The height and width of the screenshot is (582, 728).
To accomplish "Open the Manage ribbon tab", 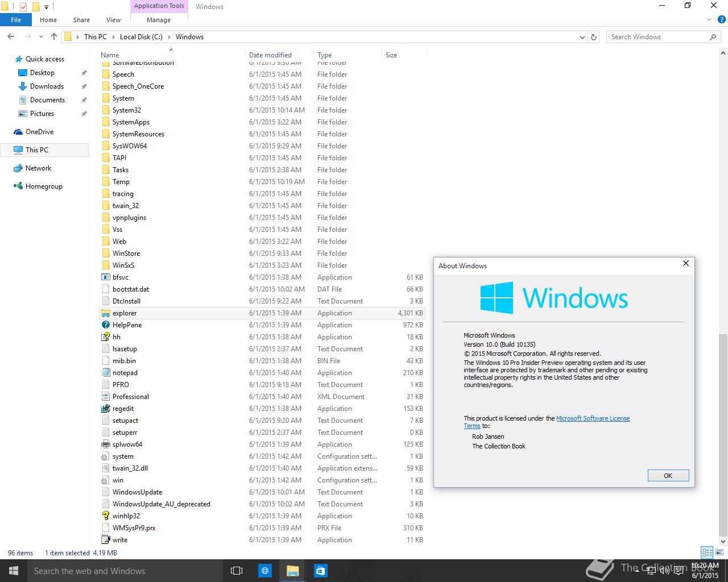I will (159, 20).
